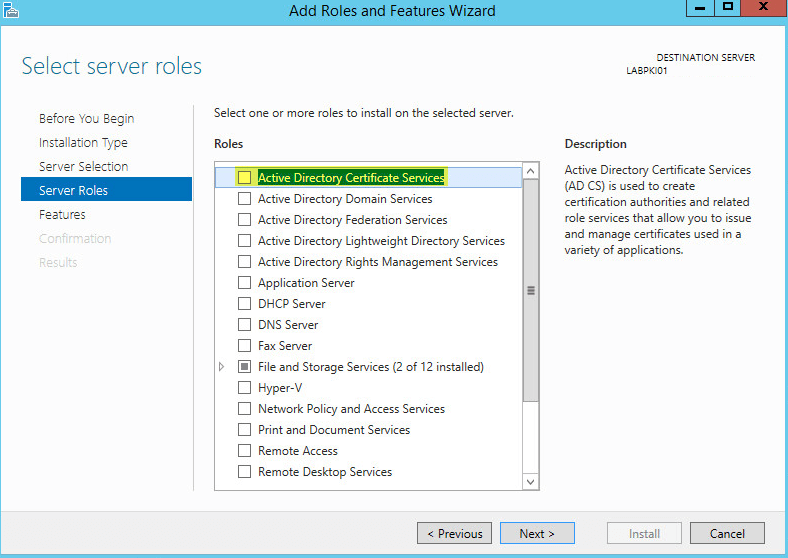The image size is (788, 558).
Task: Minimize the wizard window
Action: click(x=700, y=8)
